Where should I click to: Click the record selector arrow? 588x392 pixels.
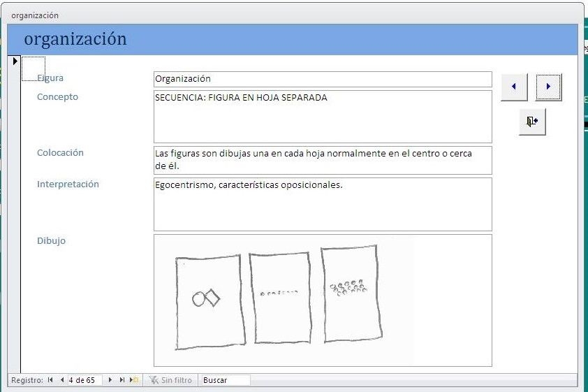tap(14, 61)
